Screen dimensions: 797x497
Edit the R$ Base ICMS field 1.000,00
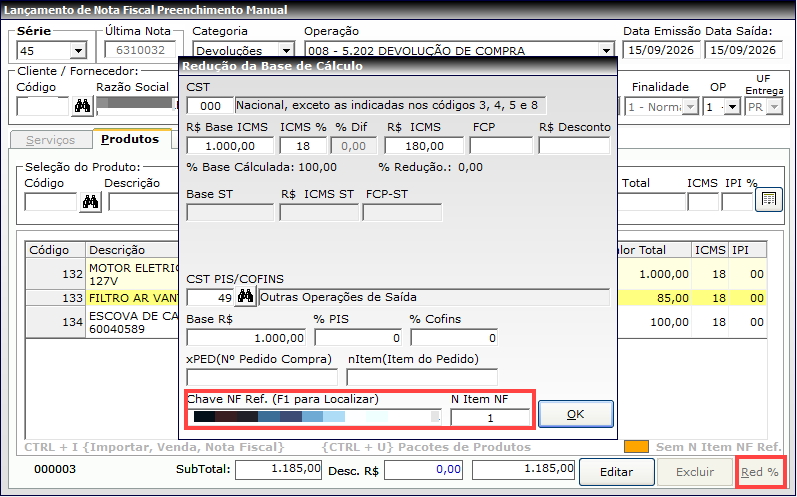click(230, 146)
